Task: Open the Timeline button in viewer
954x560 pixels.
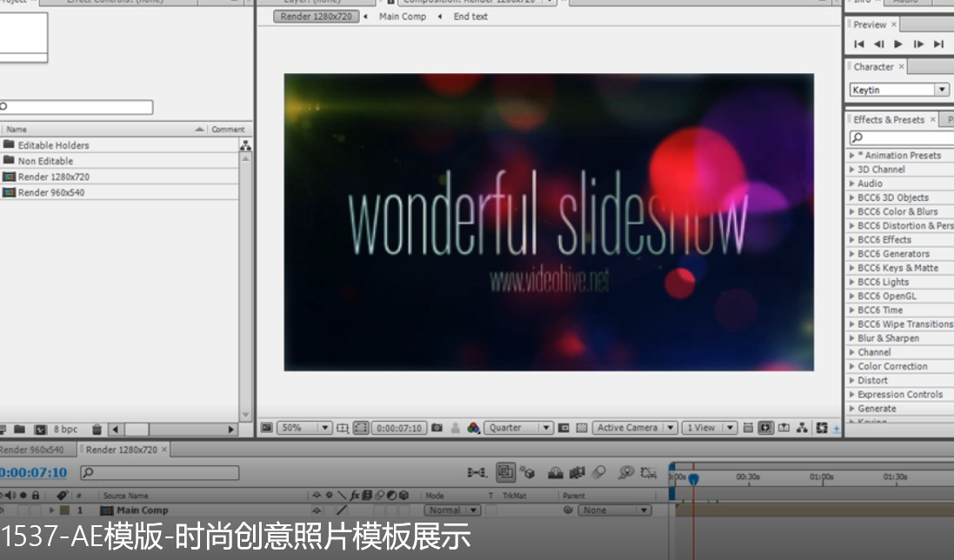Action: pyautogui.click(x=784, y=428)
